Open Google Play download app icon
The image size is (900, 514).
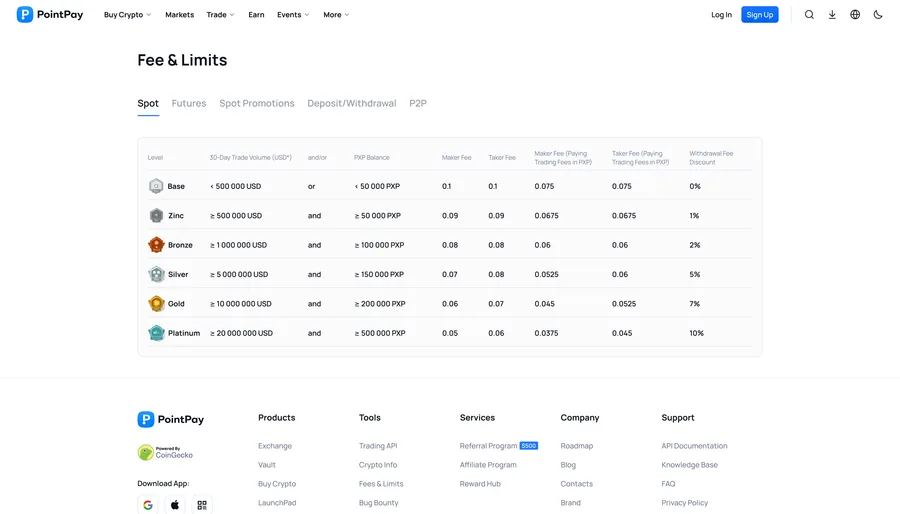[x=148, y=505]
